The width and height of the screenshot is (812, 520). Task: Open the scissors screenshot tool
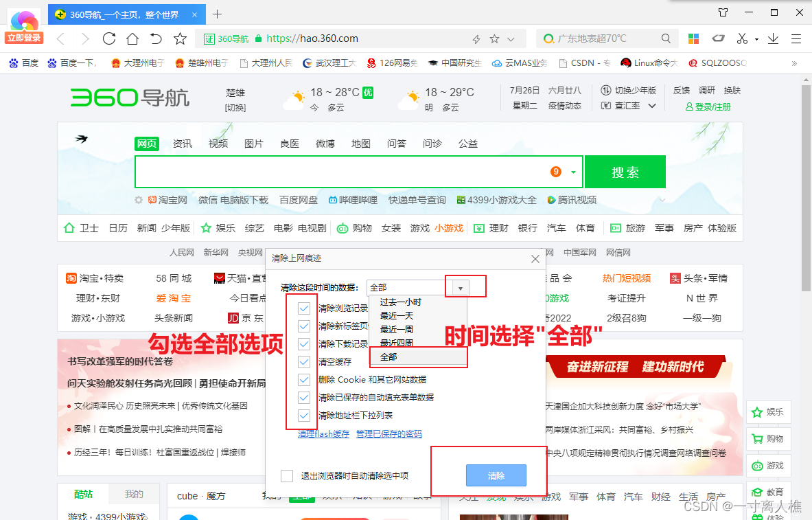click(x=742, y=38)
